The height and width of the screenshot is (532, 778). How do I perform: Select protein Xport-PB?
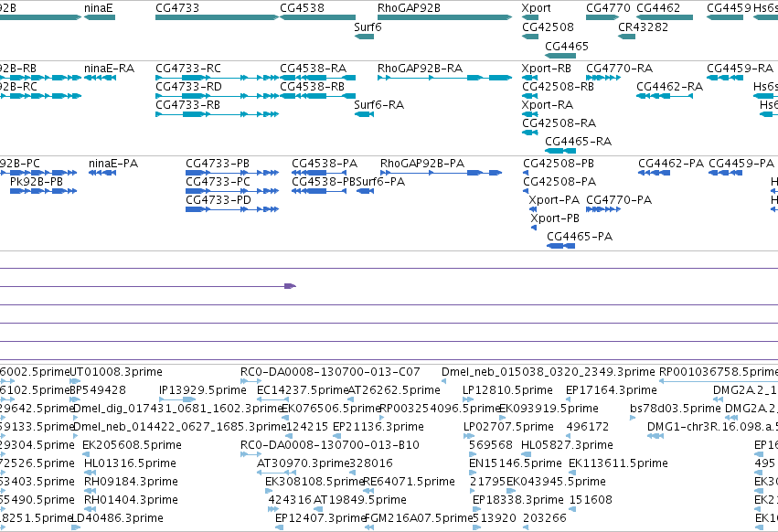(534, 228)
